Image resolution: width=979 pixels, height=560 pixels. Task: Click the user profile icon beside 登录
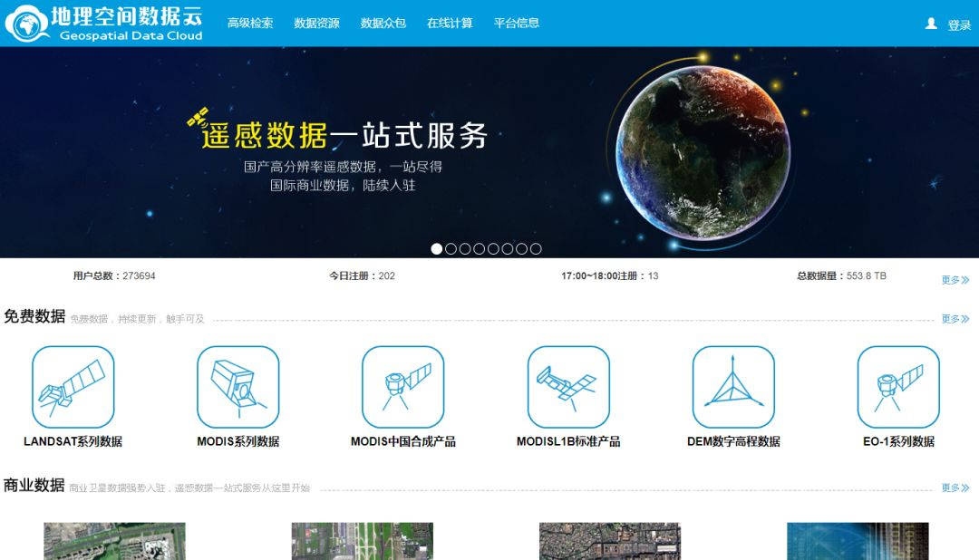[x=931, y=24]
